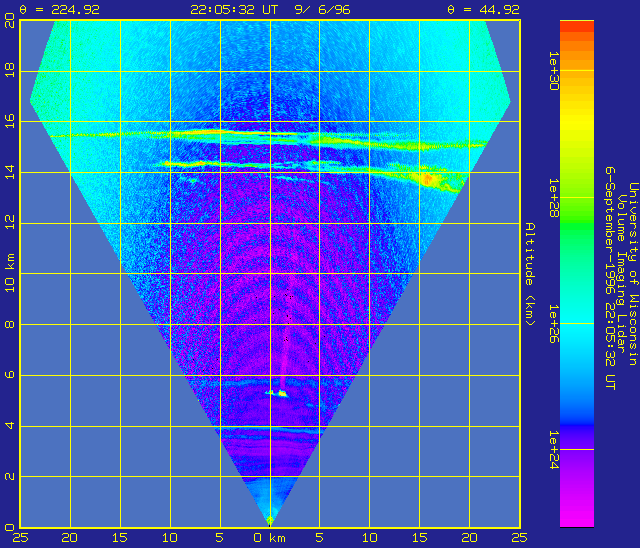The width and height of the screenshot is (640, 548).
Task: Click the red-orange backscatter hotspot in the cirrus layer
Action: (x=427, y=179)
